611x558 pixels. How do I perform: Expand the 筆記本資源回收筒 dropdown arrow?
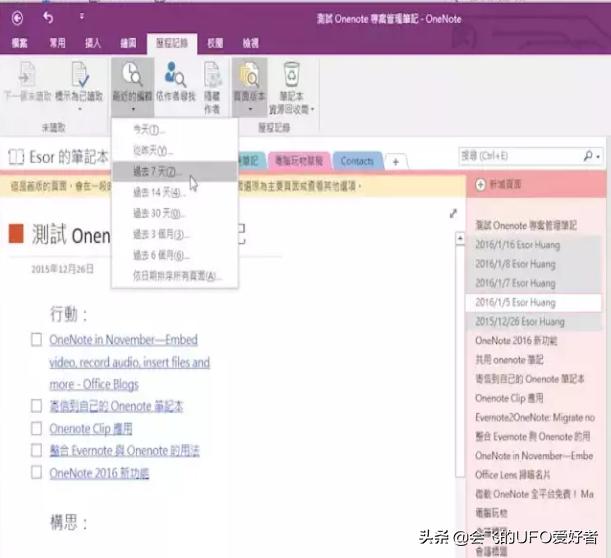[312, 109]
